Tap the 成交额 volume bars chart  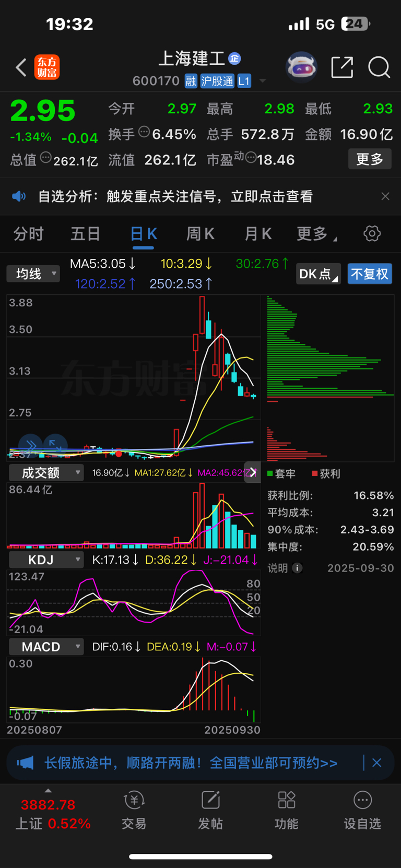[x=134, y=516]
